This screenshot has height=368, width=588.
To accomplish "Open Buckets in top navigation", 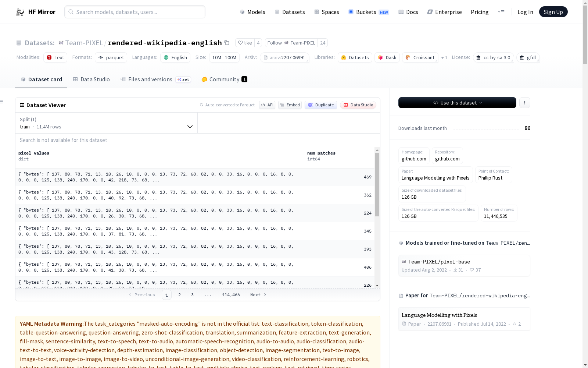I will tap(369, 12).
